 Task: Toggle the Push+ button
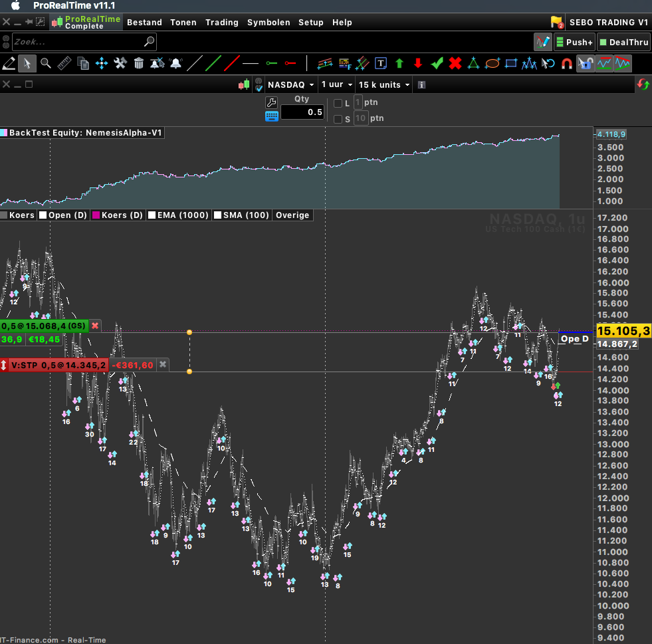pyautogui.click(x=574, y=42)
